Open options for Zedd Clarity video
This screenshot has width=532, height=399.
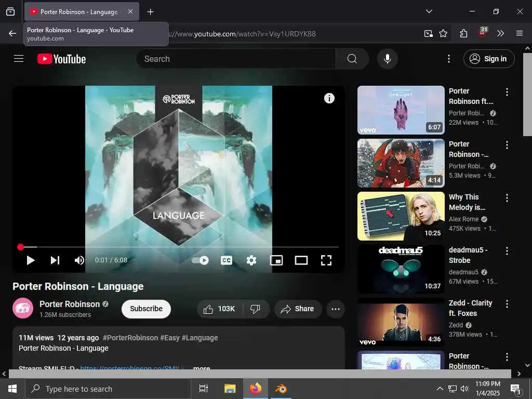507,303
